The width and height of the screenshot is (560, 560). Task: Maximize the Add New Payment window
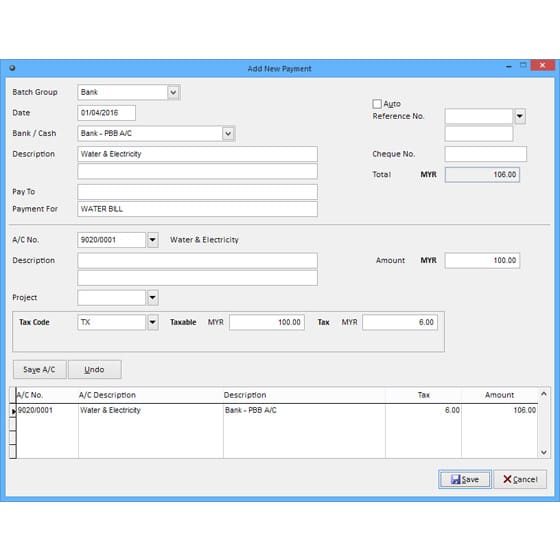523,66
